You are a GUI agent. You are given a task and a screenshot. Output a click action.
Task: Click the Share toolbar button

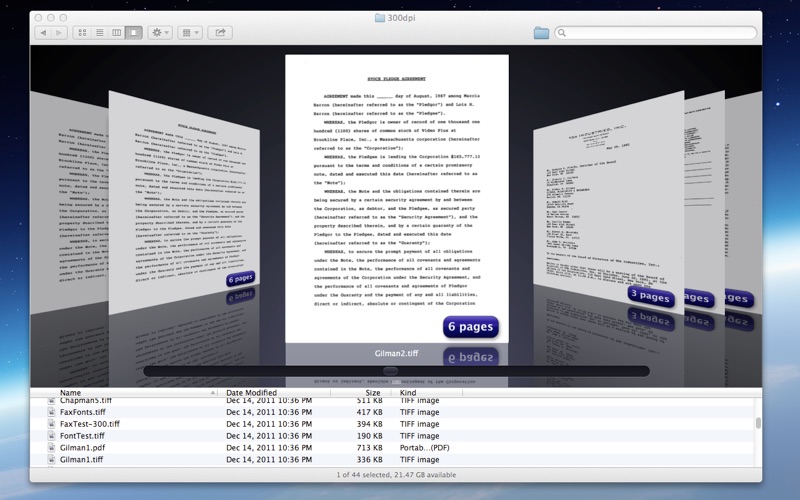221,33
